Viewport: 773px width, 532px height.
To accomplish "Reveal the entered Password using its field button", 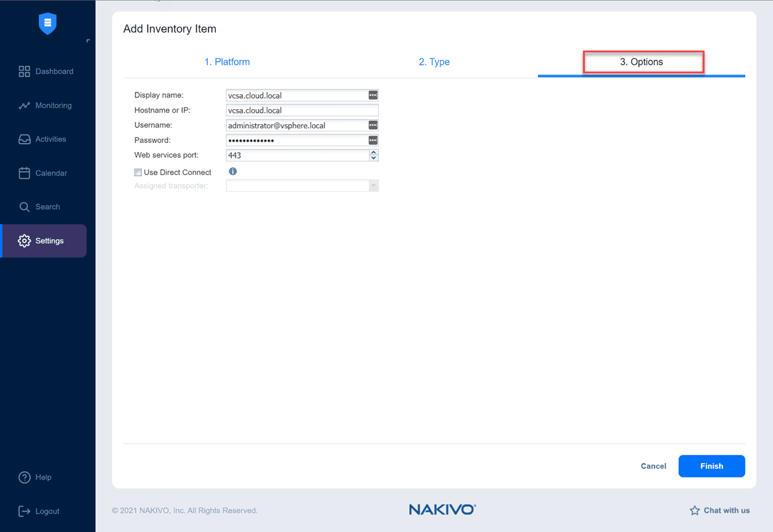I will (373, 140).
